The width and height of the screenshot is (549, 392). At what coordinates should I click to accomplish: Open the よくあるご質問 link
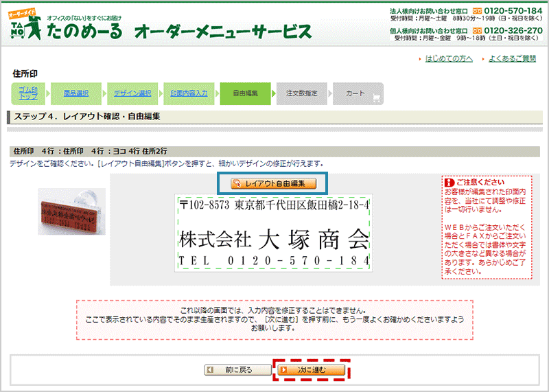(512, 59)
